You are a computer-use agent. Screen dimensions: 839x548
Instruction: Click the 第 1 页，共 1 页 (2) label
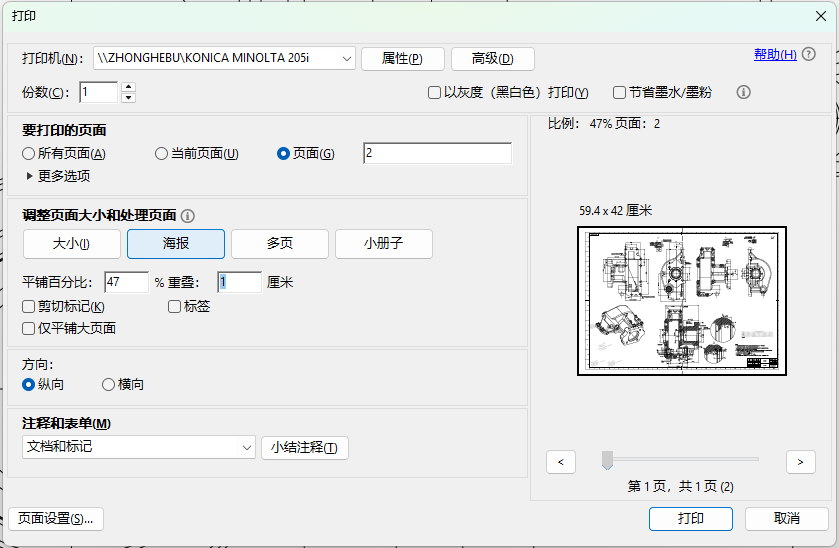tap(681, 486)
